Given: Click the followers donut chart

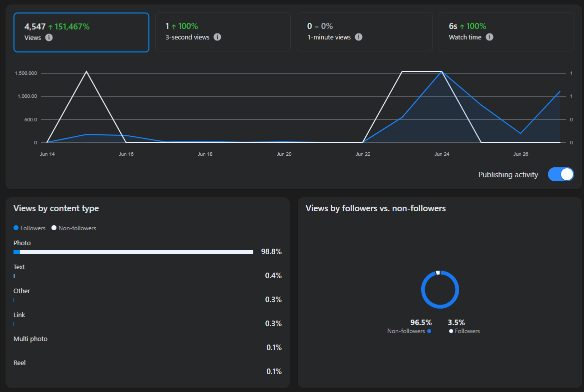Looking at the screenshot, I should click(440, 290).
